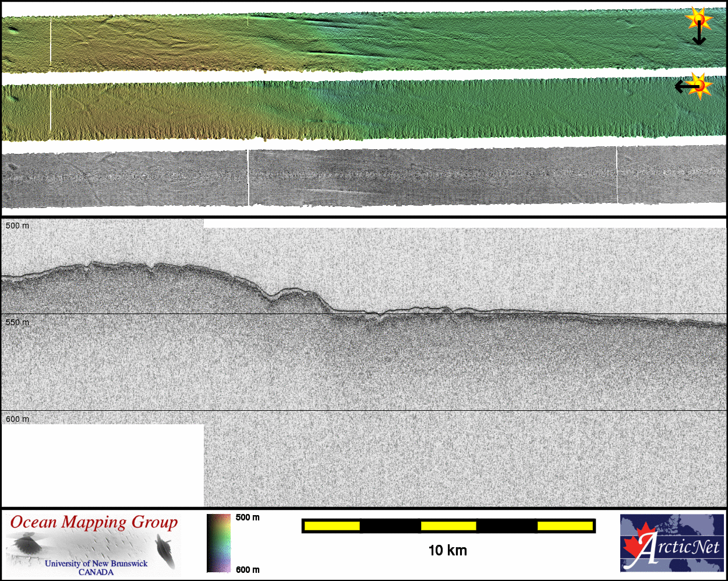Click the right sonar shape in Ocean Mapping logo

coord(165,550)
